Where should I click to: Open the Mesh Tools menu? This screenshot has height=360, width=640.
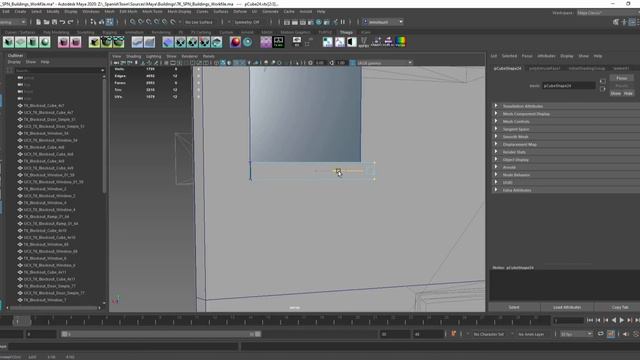(x=152, y=11)
